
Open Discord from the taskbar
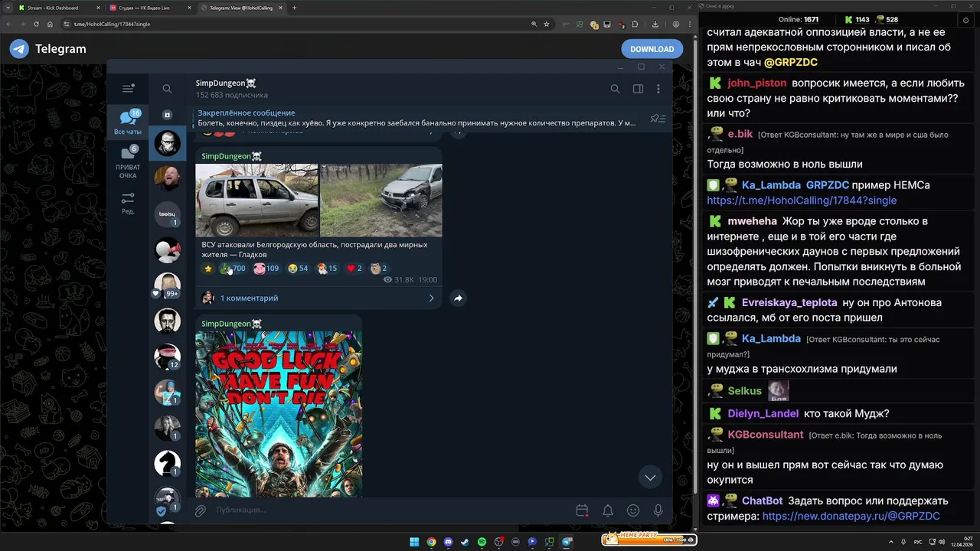pos(448,542)
